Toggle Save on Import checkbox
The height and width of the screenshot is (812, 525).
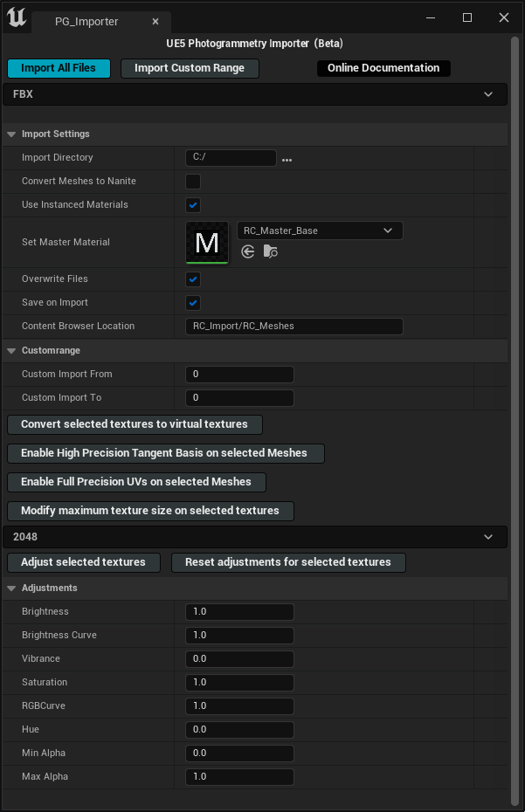tap(193, 303)
